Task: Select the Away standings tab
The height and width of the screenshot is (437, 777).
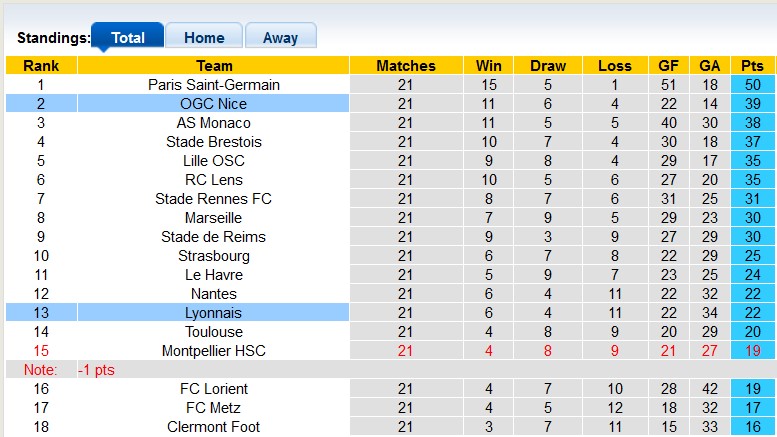Action: (x=280, y=38)
